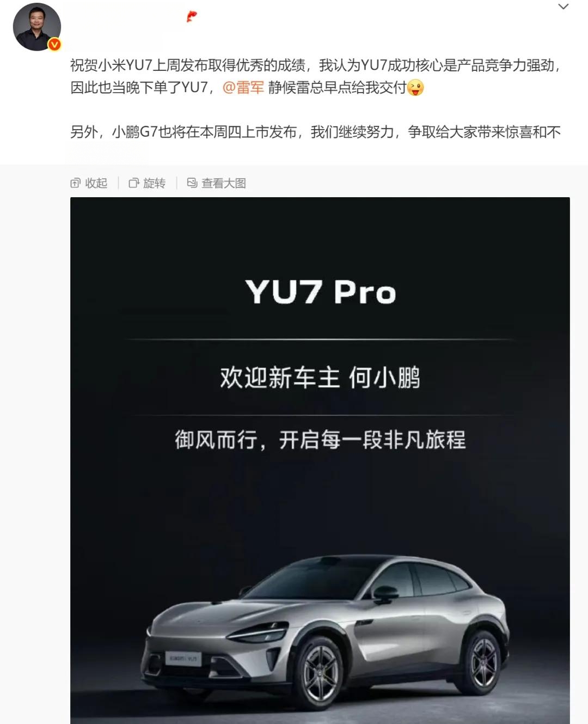
Task: Click the YU7 Pro heading in image
Action: (x=320, y=292)
